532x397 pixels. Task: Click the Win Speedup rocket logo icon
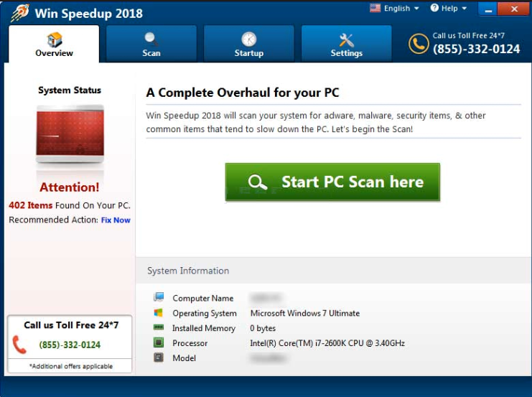coord(19,13)
